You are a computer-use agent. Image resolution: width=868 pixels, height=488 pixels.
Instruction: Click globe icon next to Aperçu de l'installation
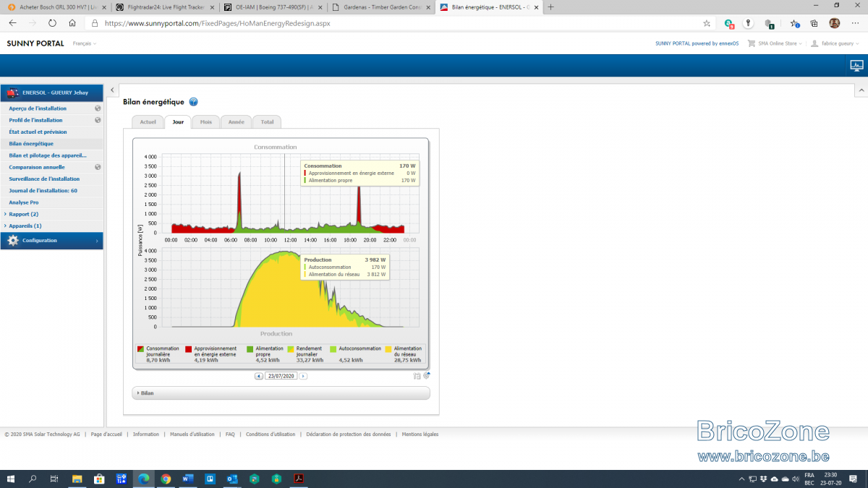[x=98, y=108]
